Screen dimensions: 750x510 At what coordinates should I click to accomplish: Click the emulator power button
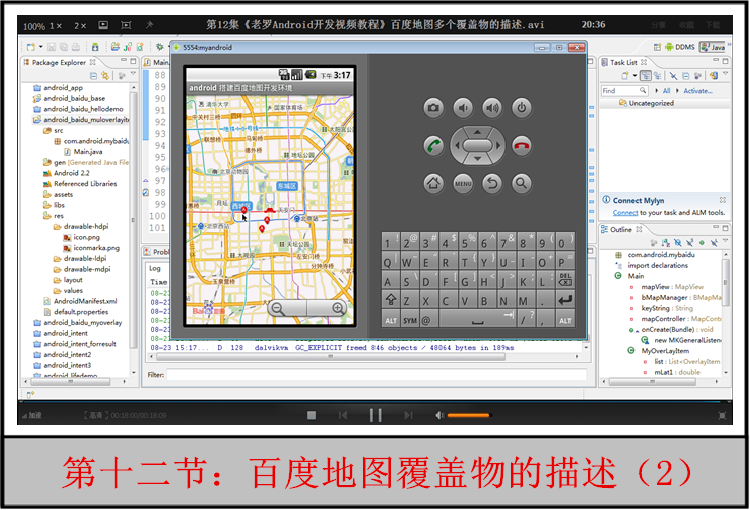click(x=521, y=108)
